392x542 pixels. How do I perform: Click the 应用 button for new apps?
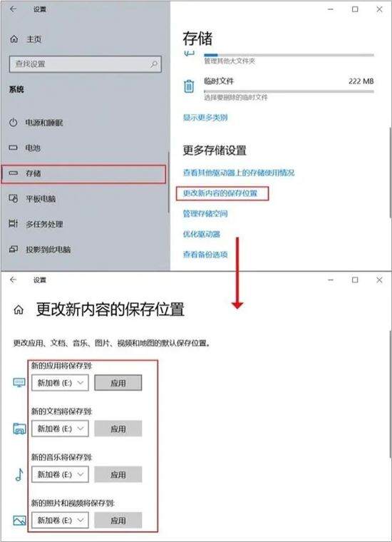pos(118,383)
